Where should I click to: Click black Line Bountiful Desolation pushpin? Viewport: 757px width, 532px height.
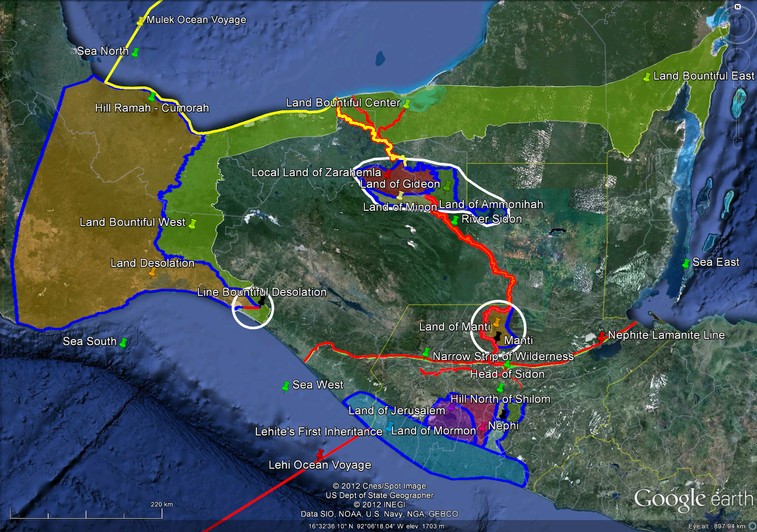coord(262,301)
